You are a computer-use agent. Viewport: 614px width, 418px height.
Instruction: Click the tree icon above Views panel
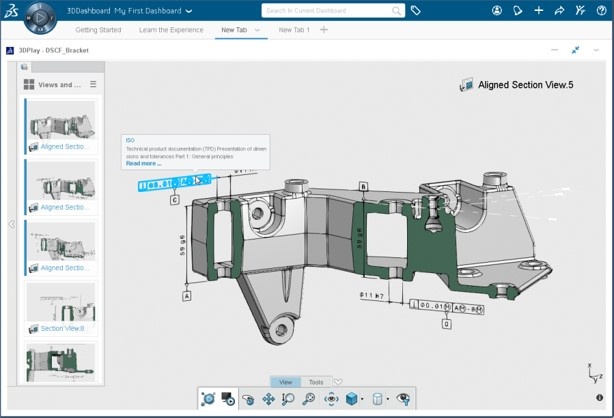24,67
